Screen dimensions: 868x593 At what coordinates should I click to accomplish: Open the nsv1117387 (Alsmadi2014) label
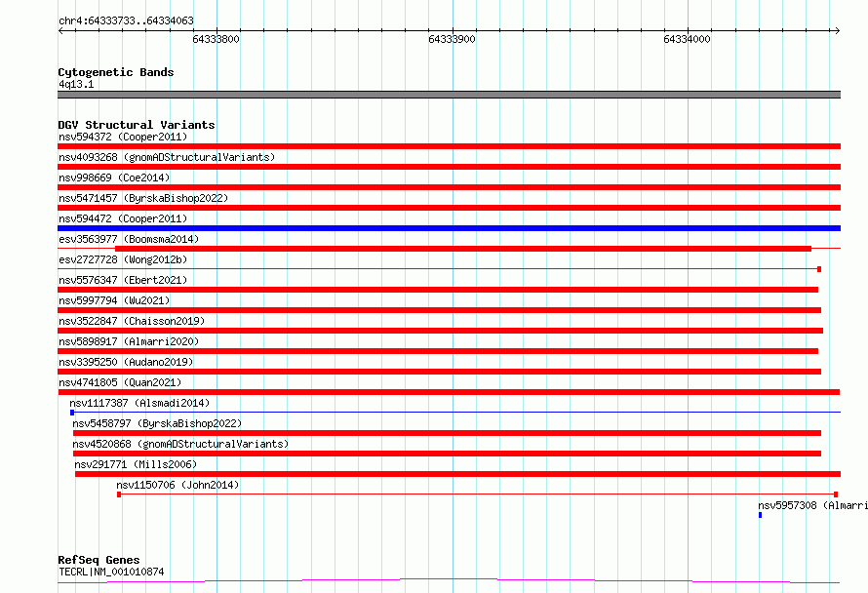click(x=139, y=403)
